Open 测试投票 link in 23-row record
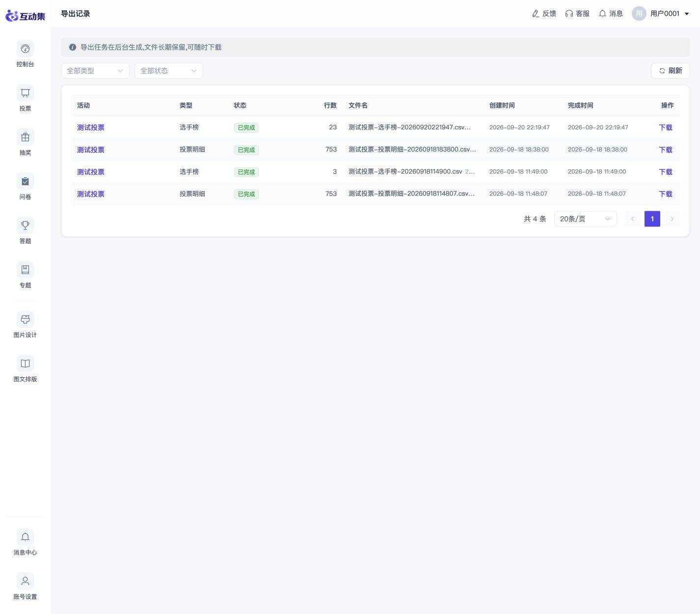Image resolution: width=700 pixels, height=614 pixels. point(91,127)
